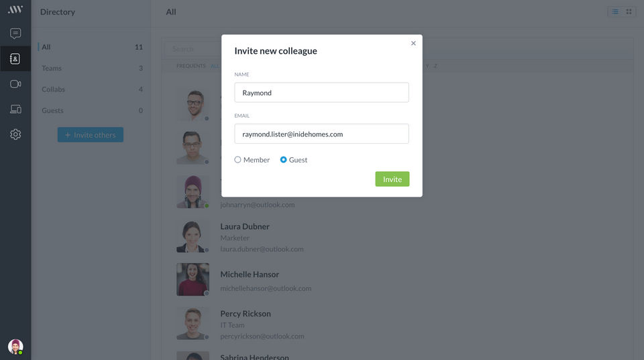
Task: Click the Invite others button
Action: pyautogui.click(x=91, y=135)
